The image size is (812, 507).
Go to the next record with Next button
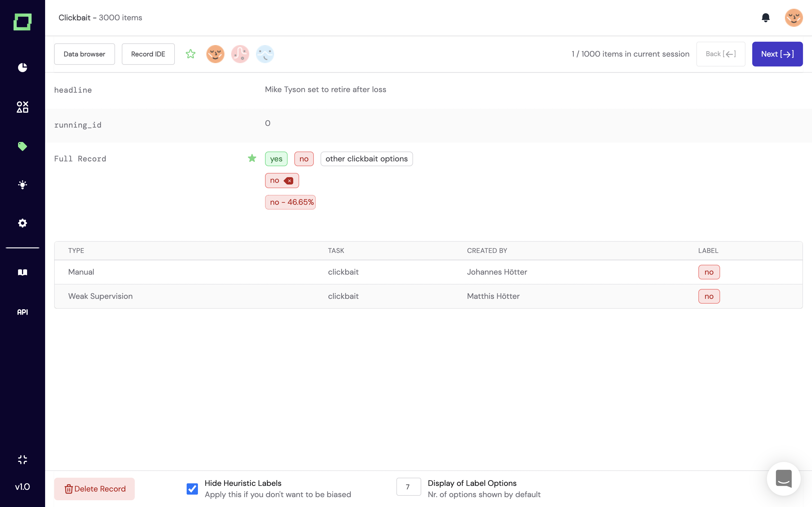pos(777,54)
